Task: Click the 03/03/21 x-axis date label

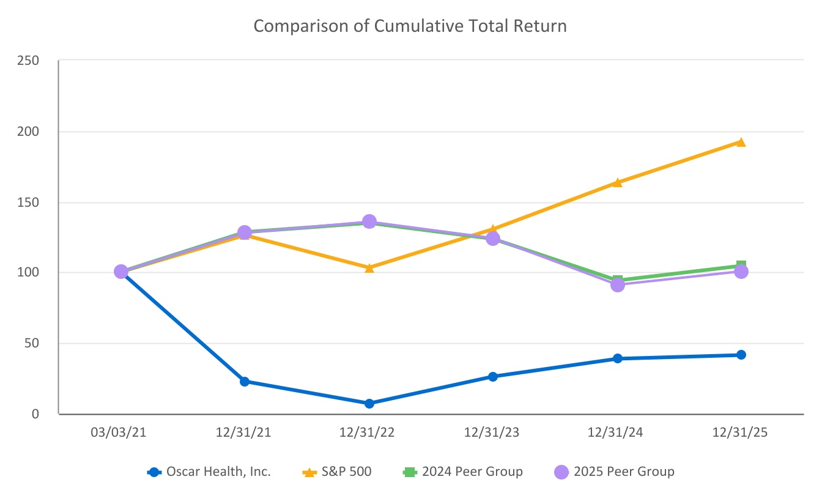Action: [x=120, y=433]
